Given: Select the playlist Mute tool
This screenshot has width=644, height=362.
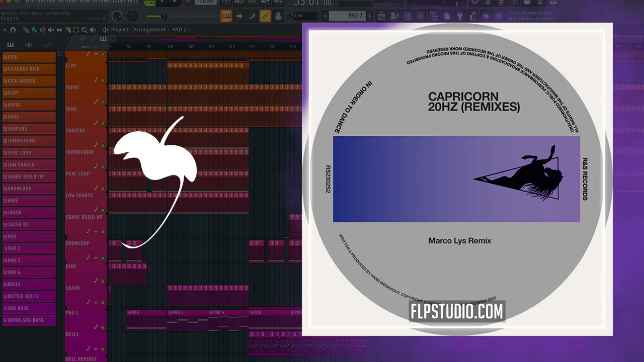Looking at the screenshot, I should click(51, 30).
